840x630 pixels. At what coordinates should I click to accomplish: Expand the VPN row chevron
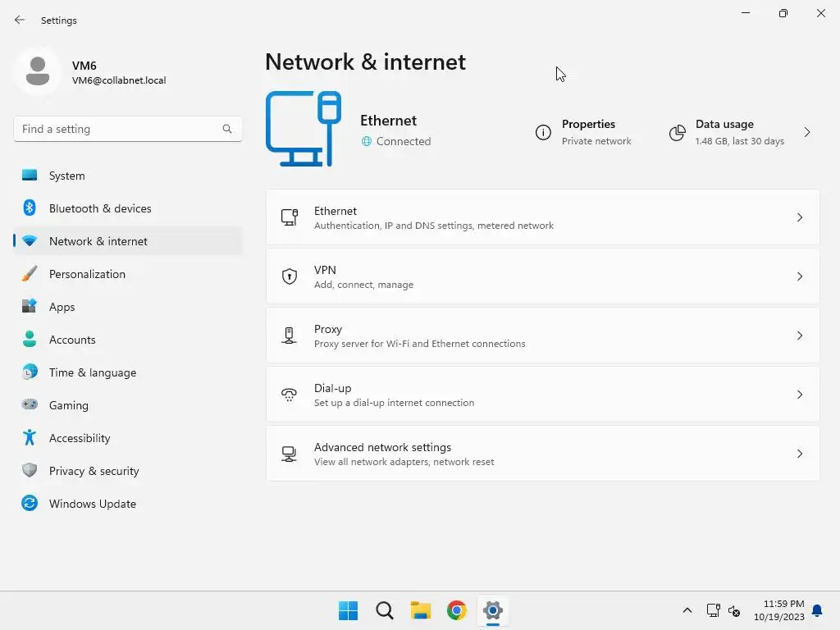[800, 276]
